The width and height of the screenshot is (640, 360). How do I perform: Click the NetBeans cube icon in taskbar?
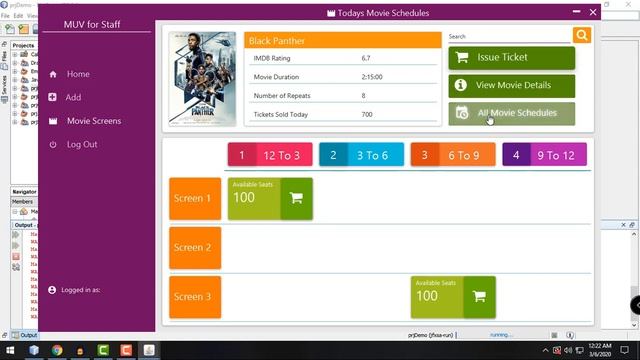(34, 350)
